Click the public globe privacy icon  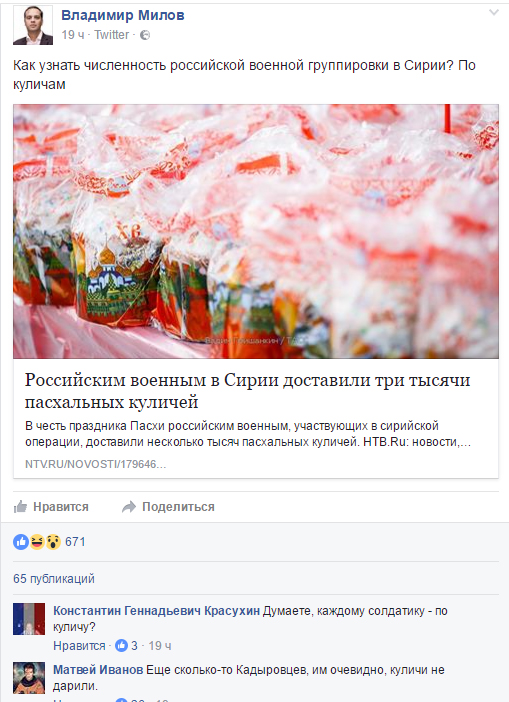145,35
